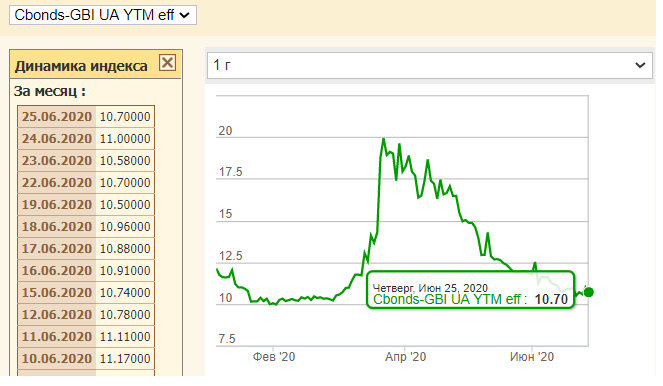Click the tooltip value 10.70

coord(551,299)
